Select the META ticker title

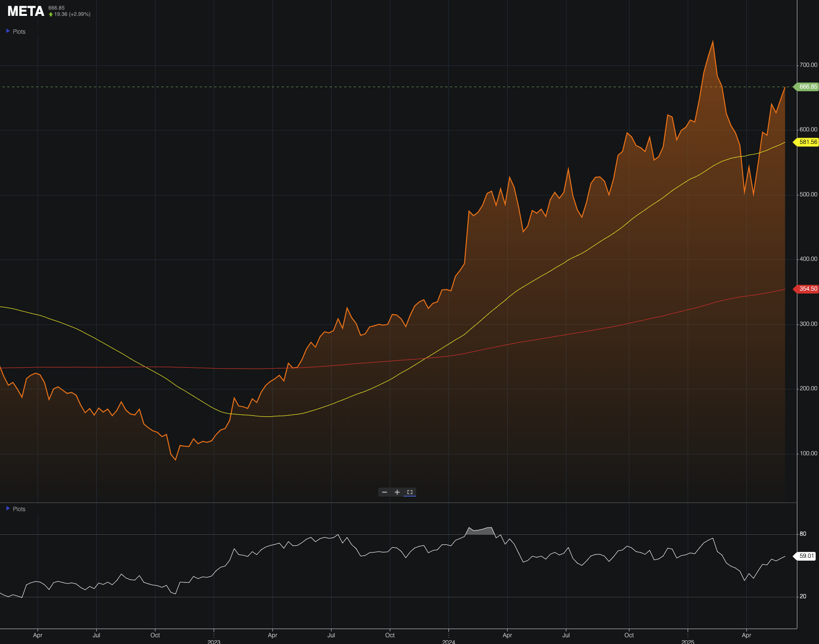click(25, 11)
